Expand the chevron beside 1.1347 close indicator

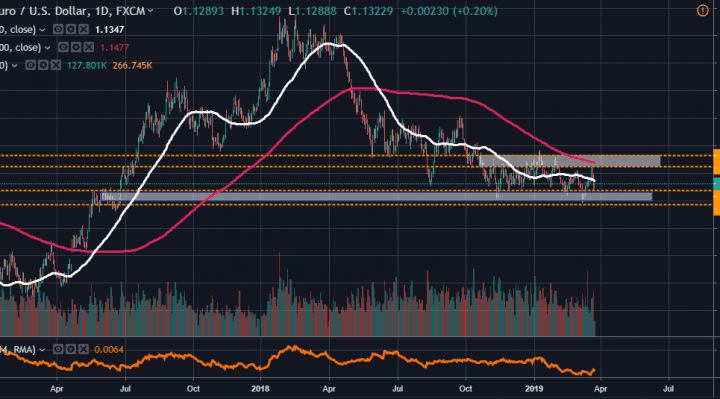click(42, 30)
